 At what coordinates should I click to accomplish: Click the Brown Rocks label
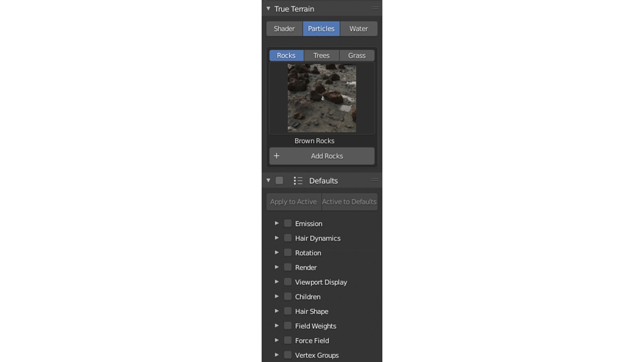pos(314,141)
